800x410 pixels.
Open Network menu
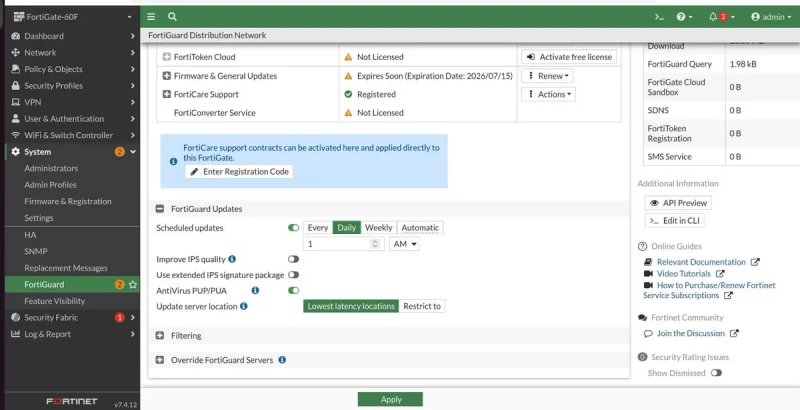click(x=72, y=53)
